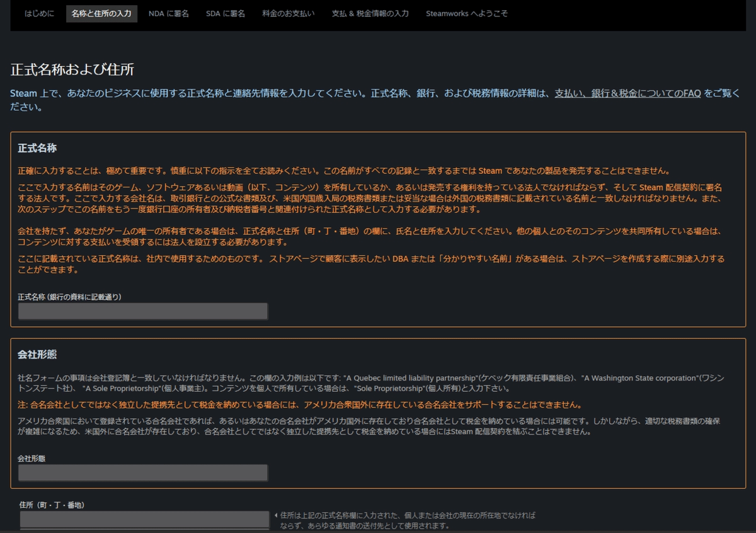Open the NDA に署名 tab
The image size is (756, 533).
(169, 13)
